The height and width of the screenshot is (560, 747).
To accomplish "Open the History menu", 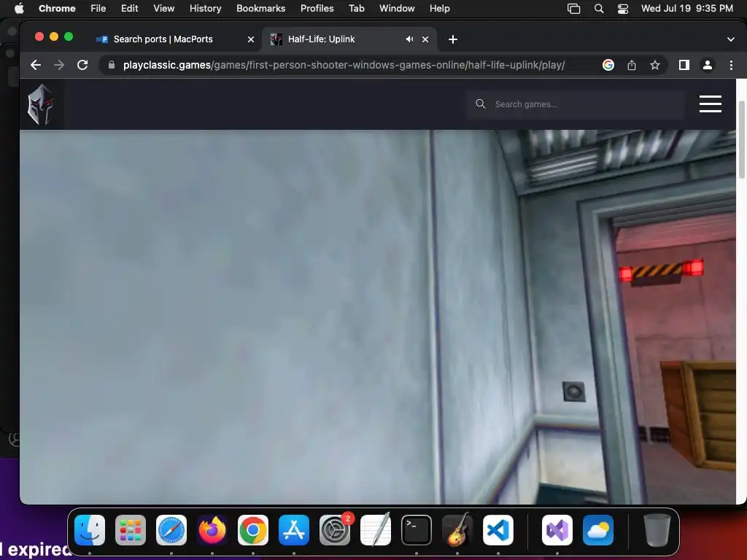I will point(205,9).
